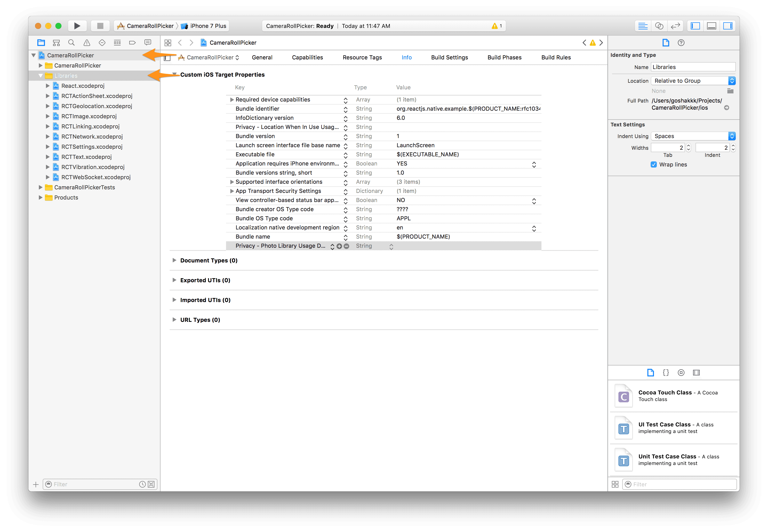Open Object library

click(681, 373)
